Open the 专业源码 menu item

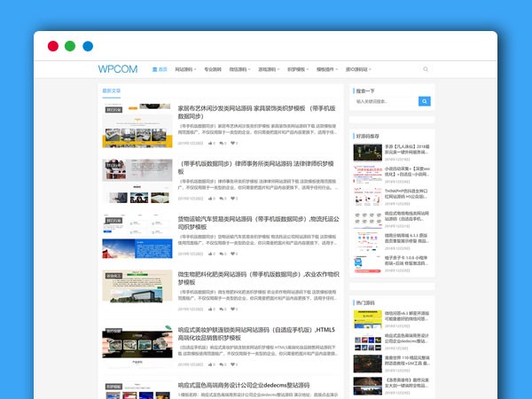point(213,69)
